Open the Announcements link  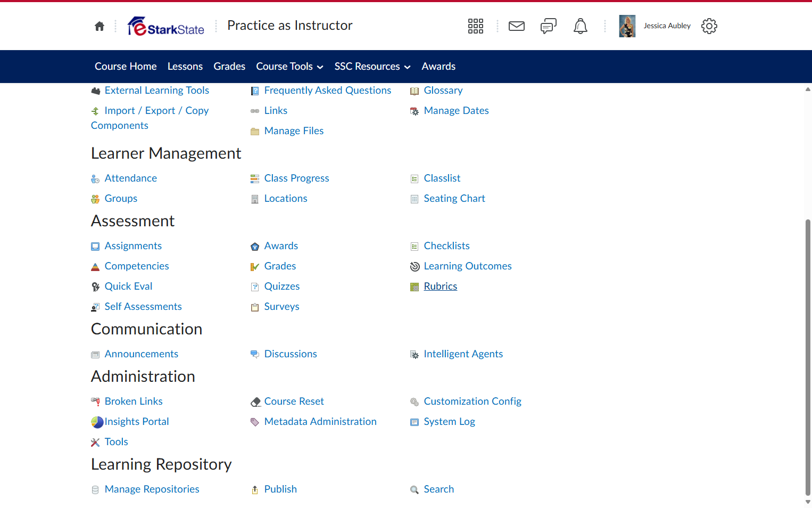click(x=142, y=354)
